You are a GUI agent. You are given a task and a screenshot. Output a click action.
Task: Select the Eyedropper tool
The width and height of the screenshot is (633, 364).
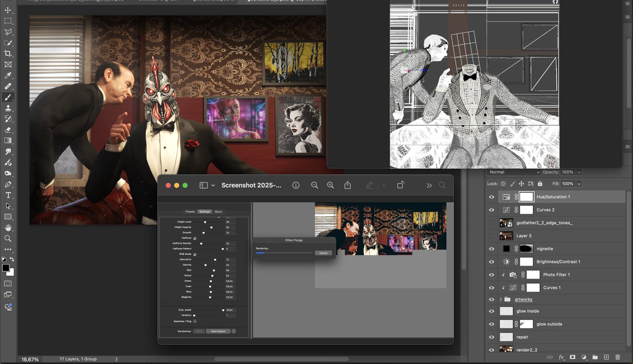click(8, 75)
